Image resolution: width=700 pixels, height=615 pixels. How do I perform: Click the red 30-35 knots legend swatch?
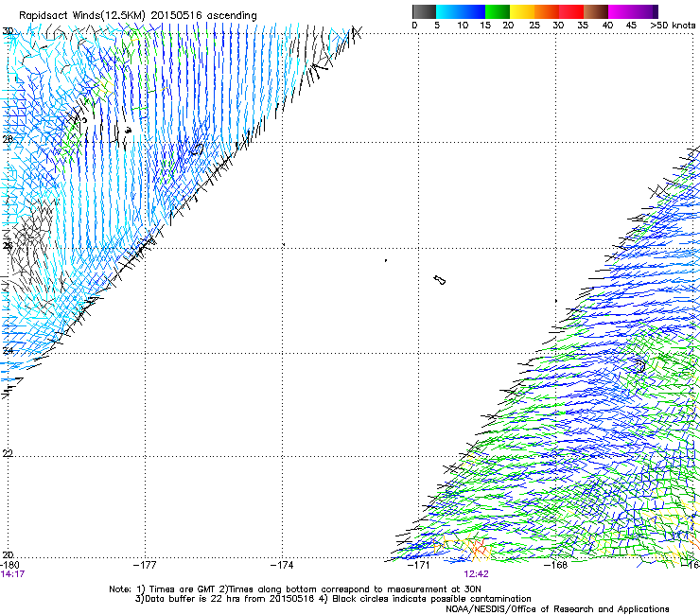point(571,11)
